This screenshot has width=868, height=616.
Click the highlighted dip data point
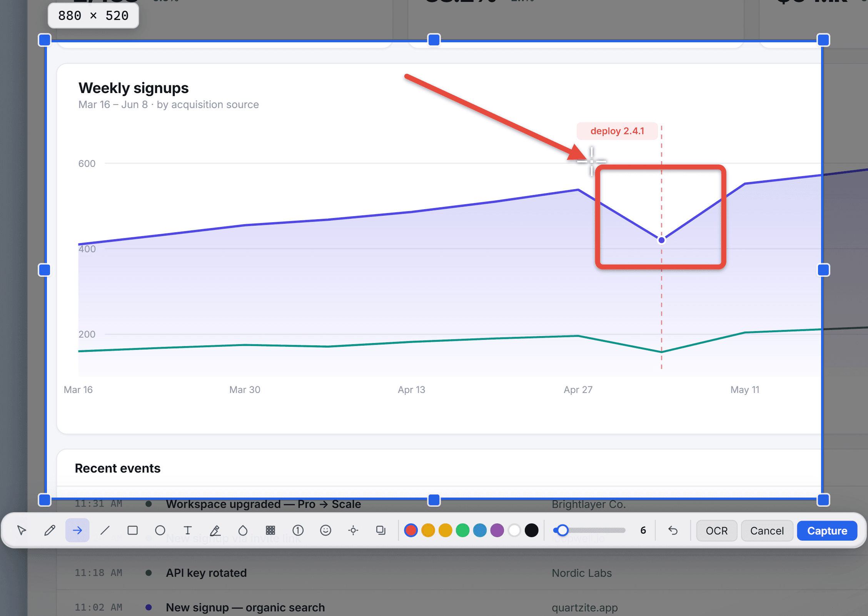click(661, 240)
